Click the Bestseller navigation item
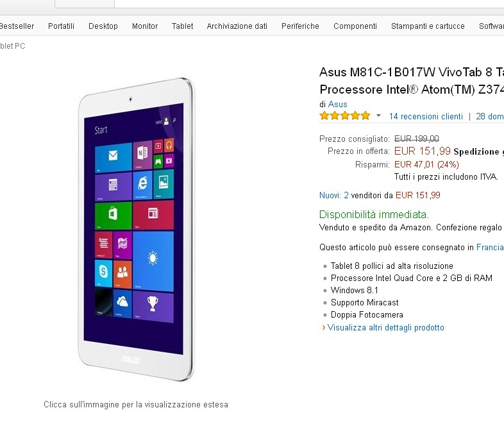Image resolution: width=504 pixels, height=426 pixels. [x=17, y=26]
